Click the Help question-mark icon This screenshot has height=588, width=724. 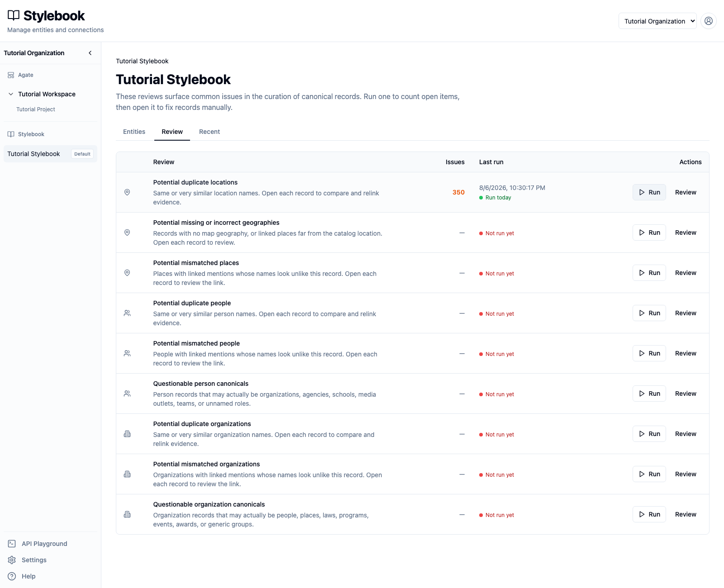coord(12,576)
